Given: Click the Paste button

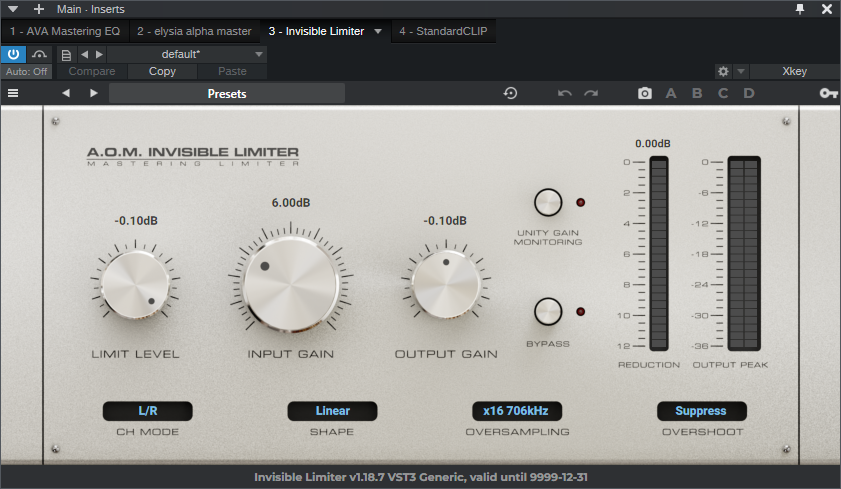Looking at the screenshot, I should click(232, 71).
